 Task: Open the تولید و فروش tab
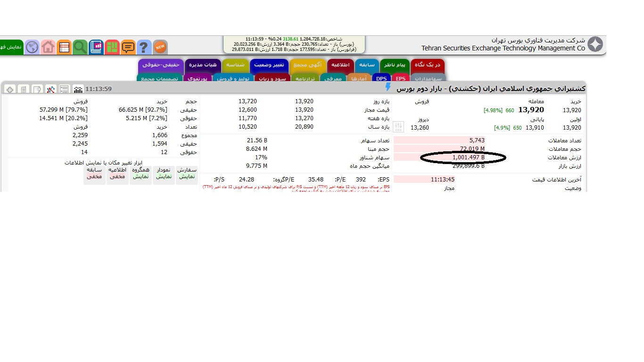click(x=233, y=78)
